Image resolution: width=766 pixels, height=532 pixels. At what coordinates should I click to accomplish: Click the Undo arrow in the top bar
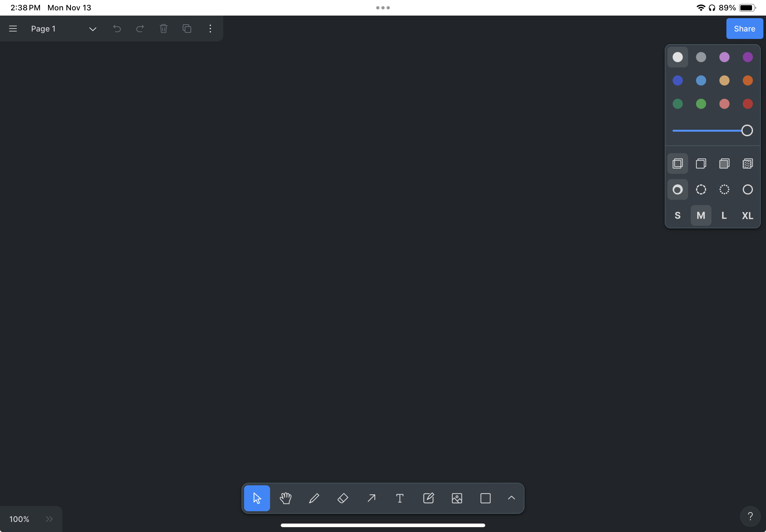[117, 29]
